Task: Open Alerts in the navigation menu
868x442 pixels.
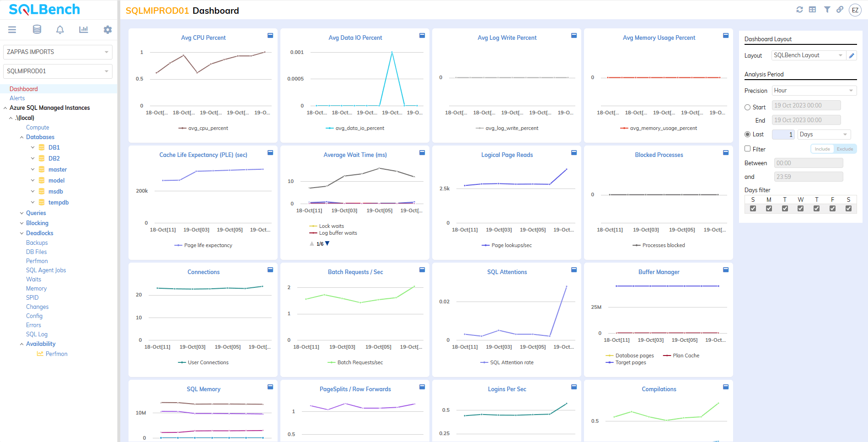Action: pos(17,98)
